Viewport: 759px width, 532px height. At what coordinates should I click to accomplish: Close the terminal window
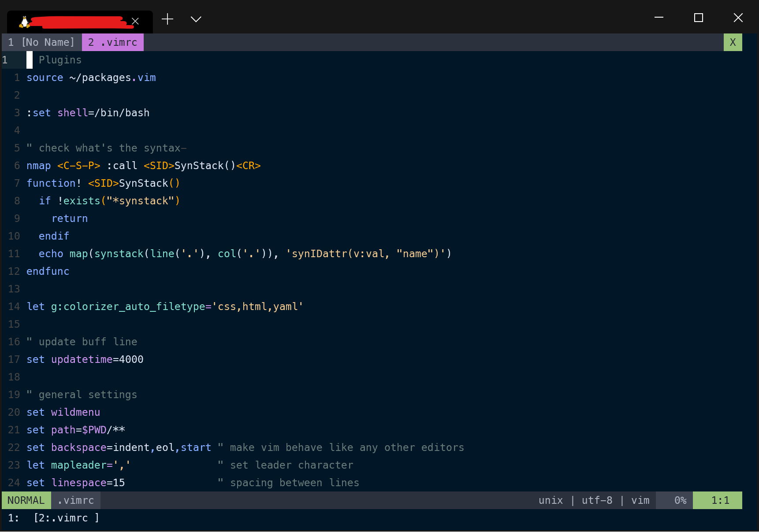pyautogui.click(x=738, y=18)
